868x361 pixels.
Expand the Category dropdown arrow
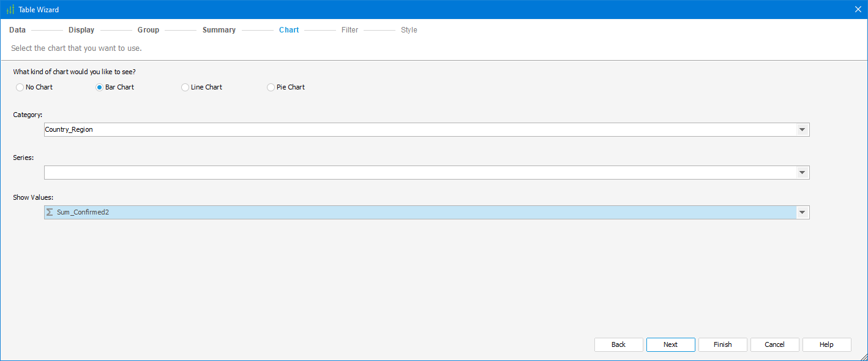tap(802, 130)
